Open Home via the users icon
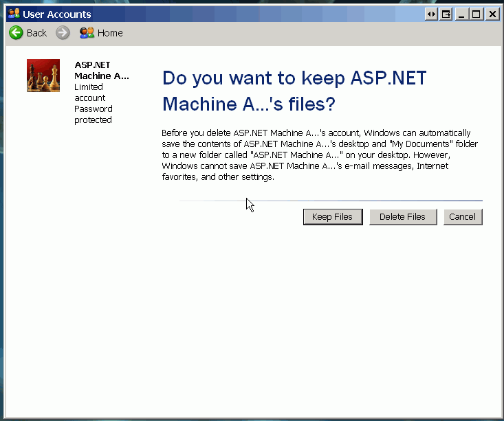Image resolution: width=504 pixels, height=421 pixels. pyautogui.click(x=87, y=33)
